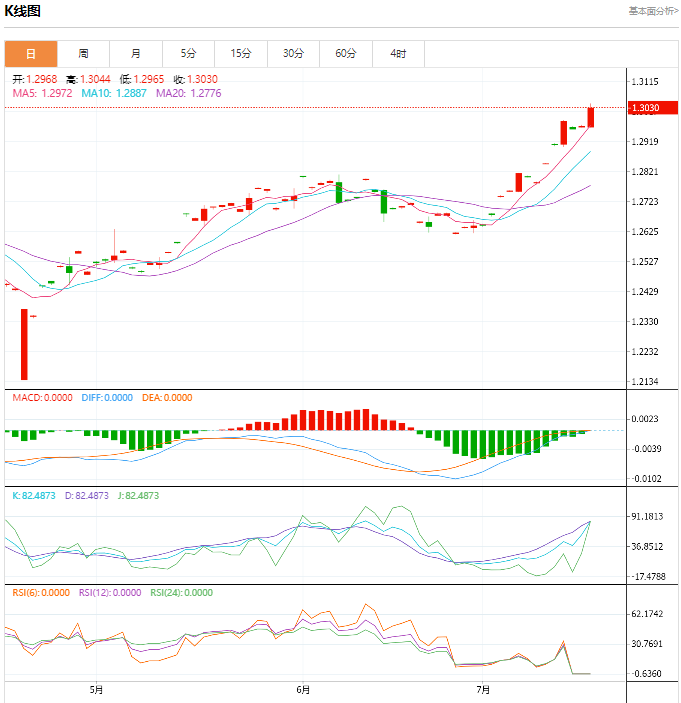
Task: Click the K: 82.4873 KDJ label
Action: pyautogui.click(x=34, y=495)
